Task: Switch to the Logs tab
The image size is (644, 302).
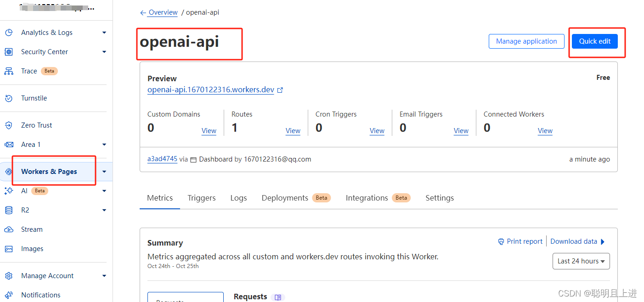Action: 238,198
